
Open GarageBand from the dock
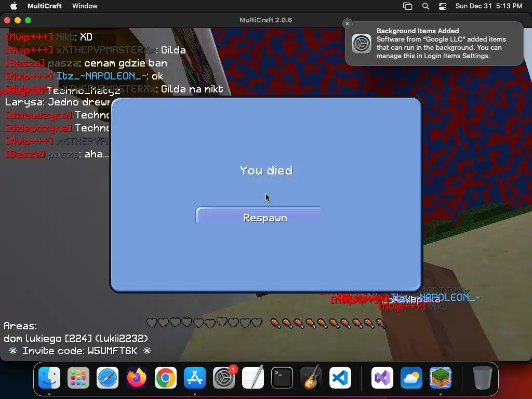point(311,378)
